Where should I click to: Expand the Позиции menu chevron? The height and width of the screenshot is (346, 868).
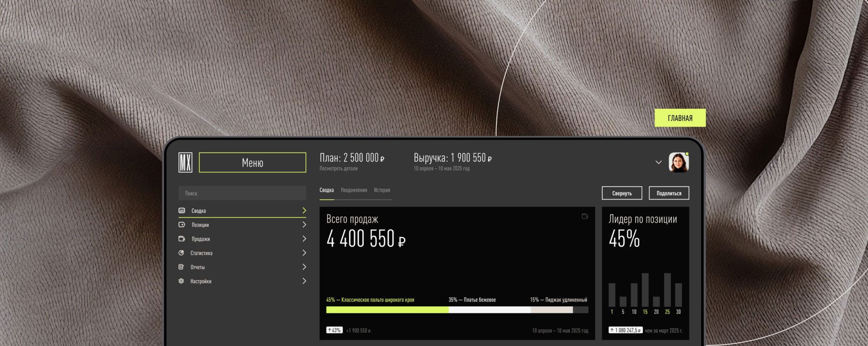[x=304, y=224]
